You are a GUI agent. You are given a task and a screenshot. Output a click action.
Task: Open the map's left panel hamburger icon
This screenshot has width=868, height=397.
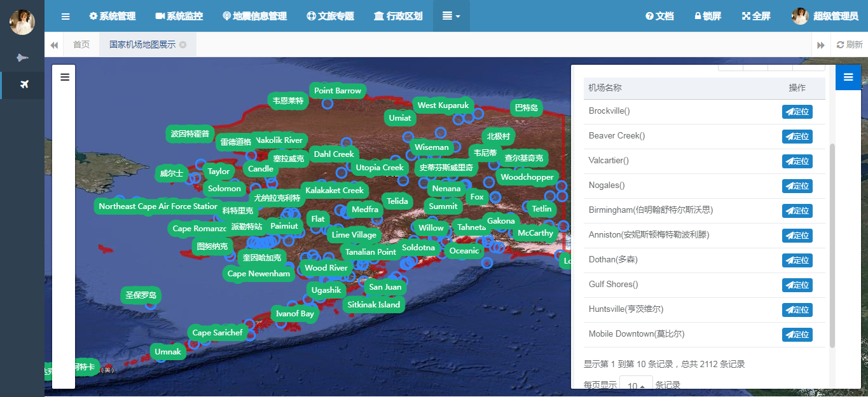tap(64, 77)
